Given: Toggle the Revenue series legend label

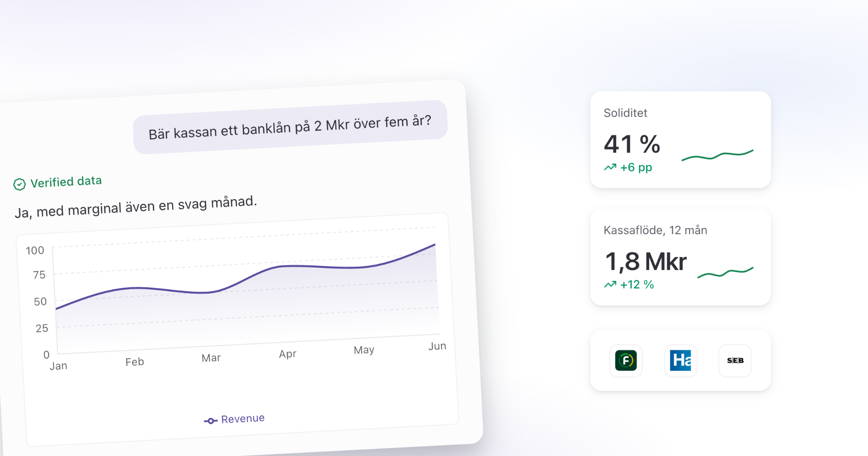Looking at the screenshot, I should 243,419.
